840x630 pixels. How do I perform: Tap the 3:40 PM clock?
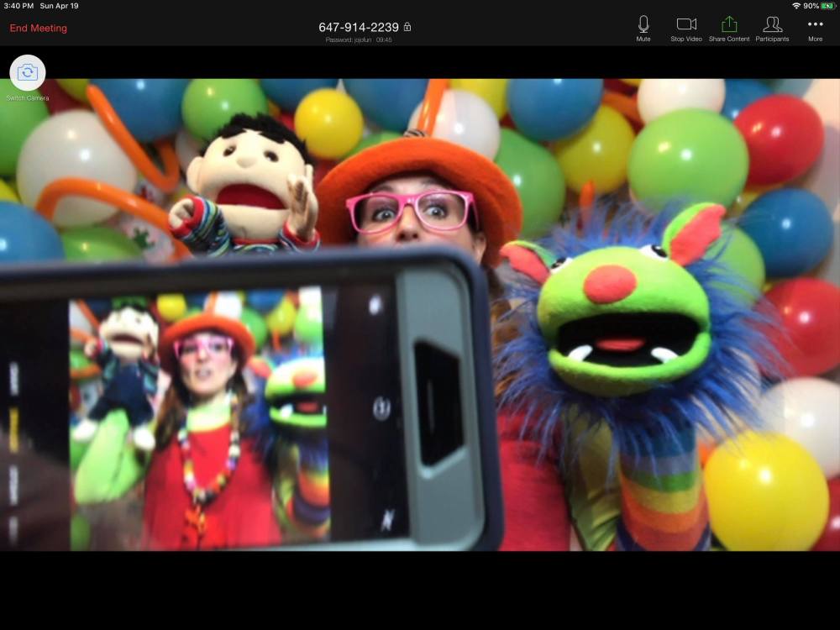[17, 6]
